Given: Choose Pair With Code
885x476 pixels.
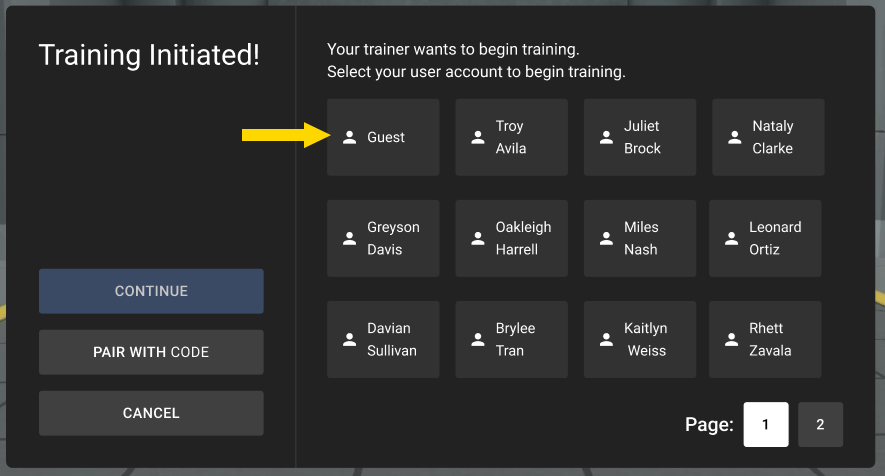Looking at the screenshot, I should tap(151, 352).
